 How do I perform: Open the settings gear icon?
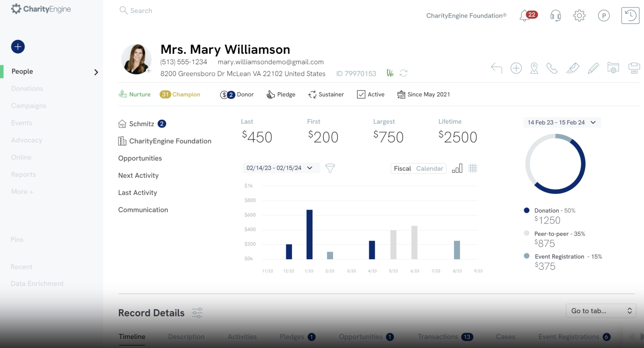579,16
